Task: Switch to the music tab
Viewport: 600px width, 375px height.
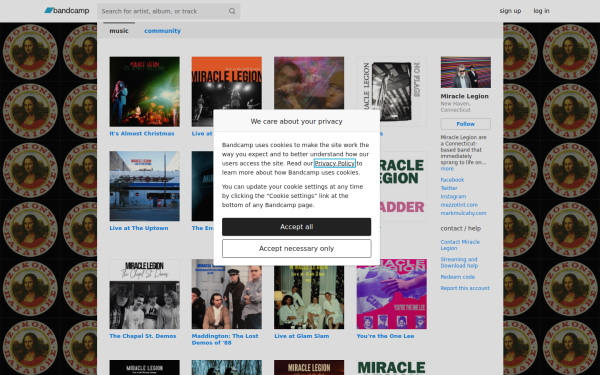Action: (119, 31)
